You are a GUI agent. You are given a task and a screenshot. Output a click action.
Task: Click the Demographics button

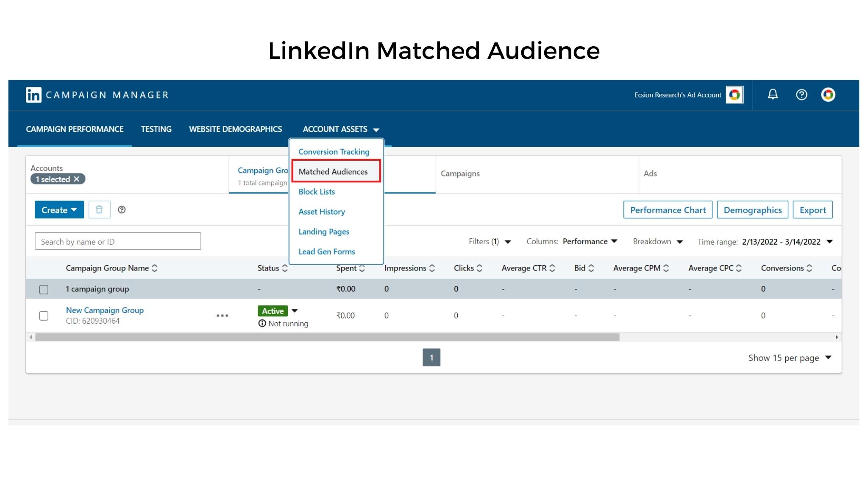(752, 210)
